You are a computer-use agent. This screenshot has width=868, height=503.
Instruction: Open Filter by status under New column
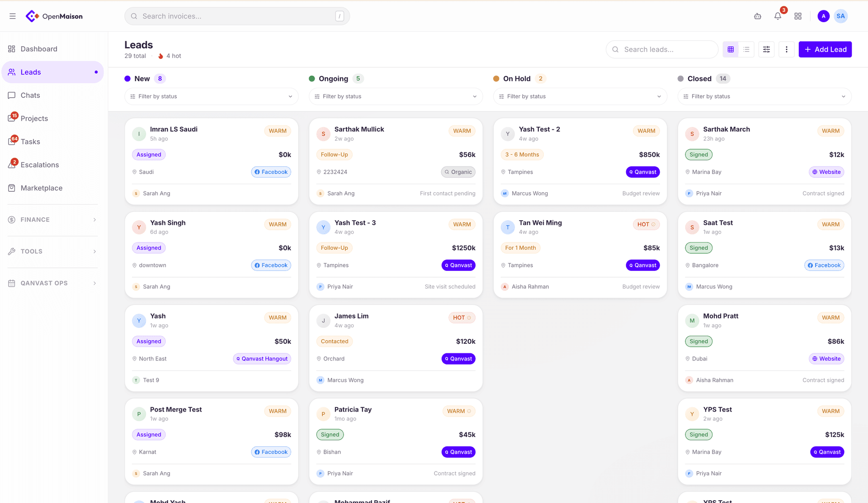[x=211, y=96]
